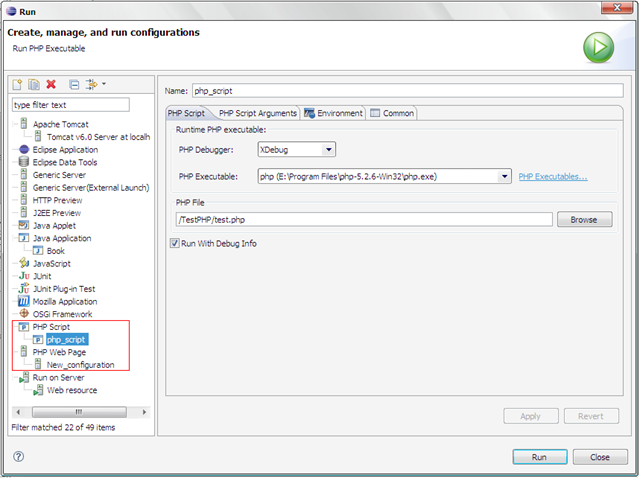The height and width of the screenshot is (478, 640).
Task: Click the type filter text field
Action: 71,105
